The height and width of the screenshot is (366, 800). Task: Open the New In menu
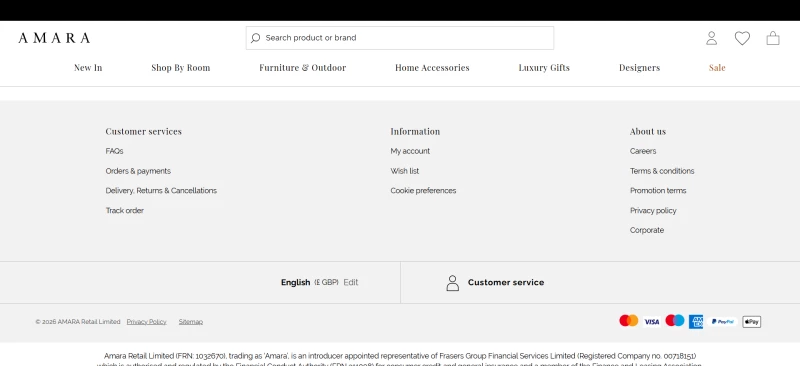coord(88,68)
